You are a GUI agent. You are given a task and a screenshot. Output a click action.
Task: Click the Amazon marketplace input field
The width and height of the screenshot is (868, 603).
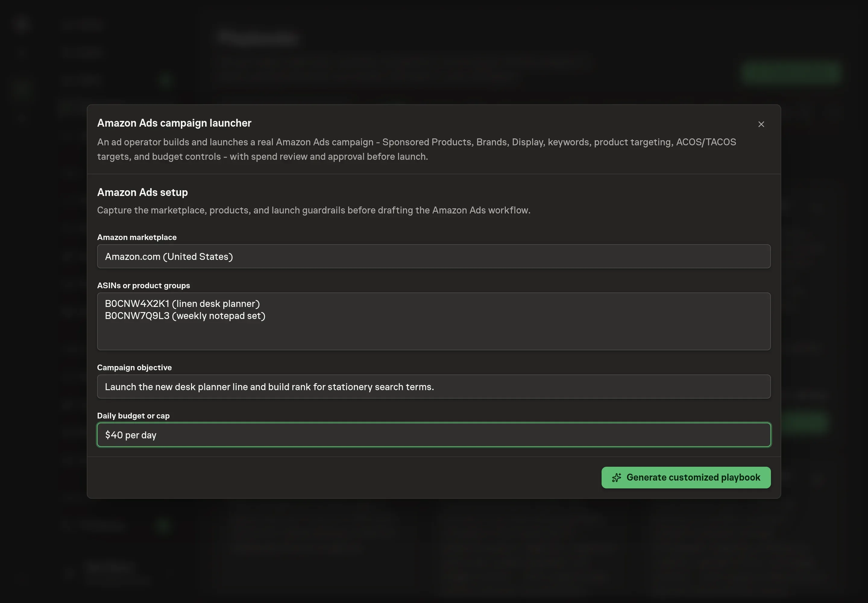click(x=434, y=256)
